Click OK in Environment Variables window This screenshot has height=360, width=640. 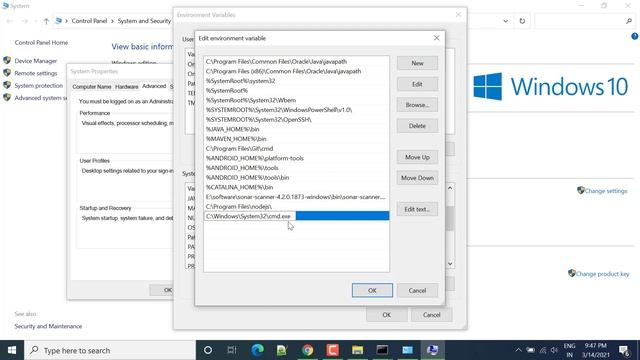click(x=387, y=315)
